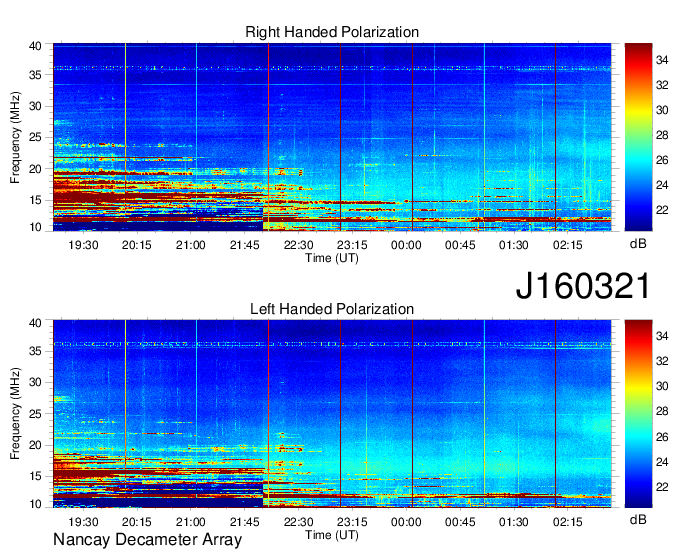Click "26" value on upper colorbar scale

tap(662, 160)
